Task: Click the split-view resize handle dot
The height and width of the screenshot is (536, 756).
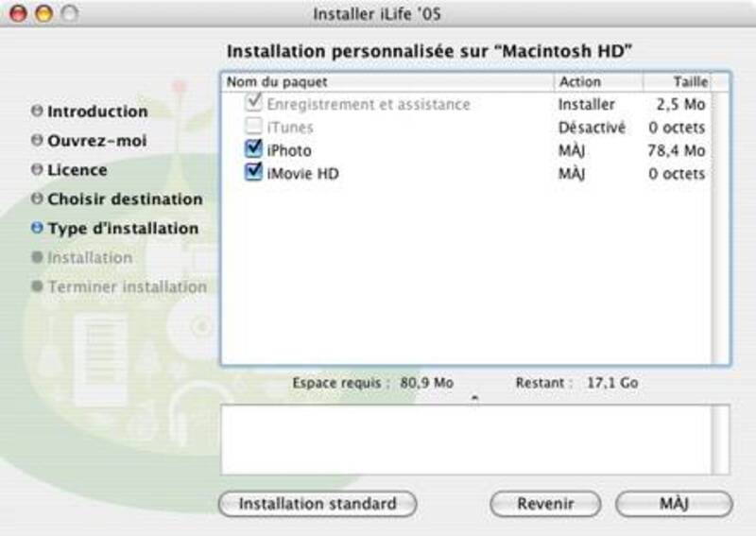Action: coord(475,398)
